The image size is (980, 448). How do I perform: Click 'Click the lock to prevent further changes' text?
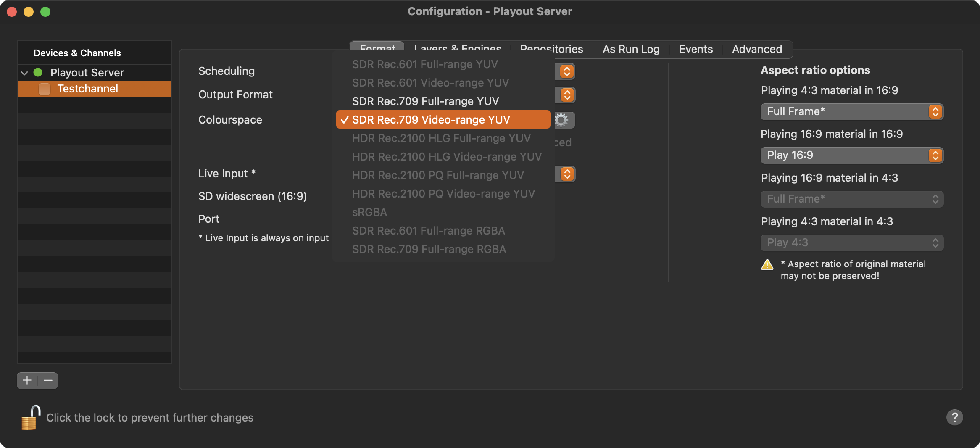tap(150, 418)
